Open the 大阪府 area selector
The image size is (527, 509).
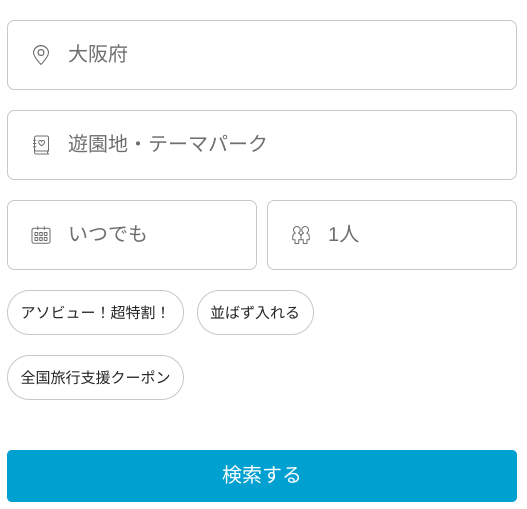pos(262,55)
